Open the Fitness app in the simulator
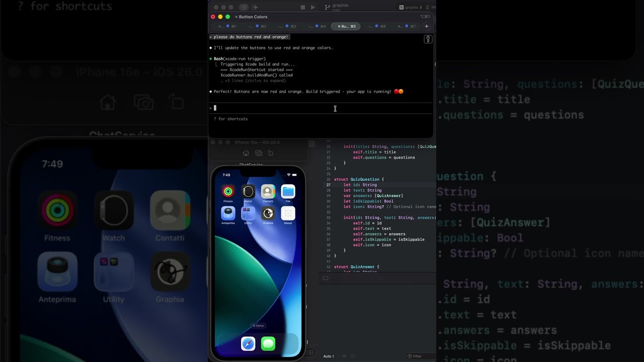644x362 pixels. coord(228,192)
